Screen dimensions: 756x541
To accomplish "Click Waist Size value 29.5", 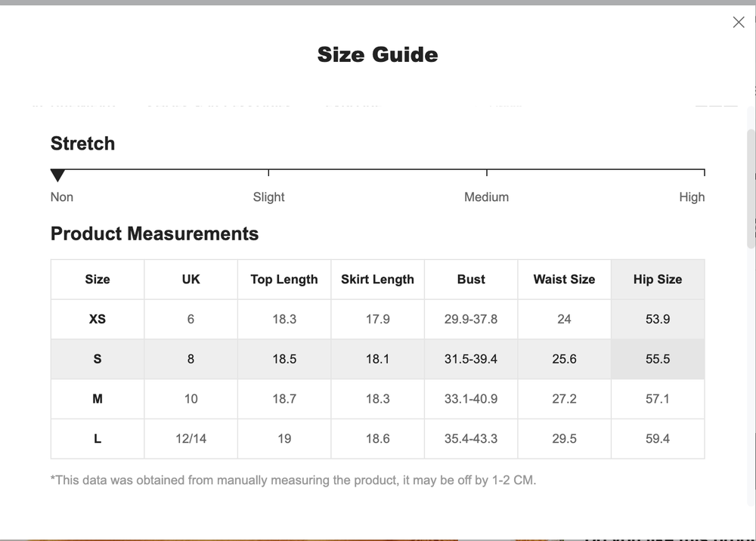I will point(564,439).
